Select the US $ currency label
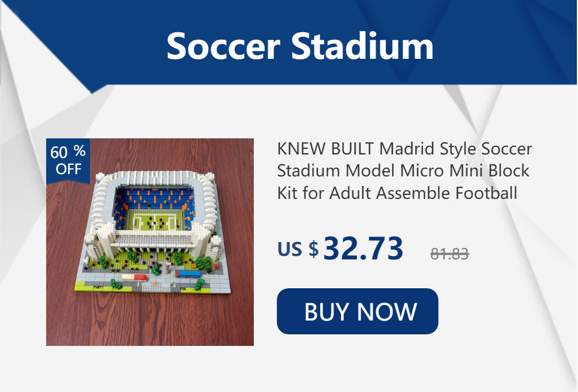578x392 pixels. [298, 248]
